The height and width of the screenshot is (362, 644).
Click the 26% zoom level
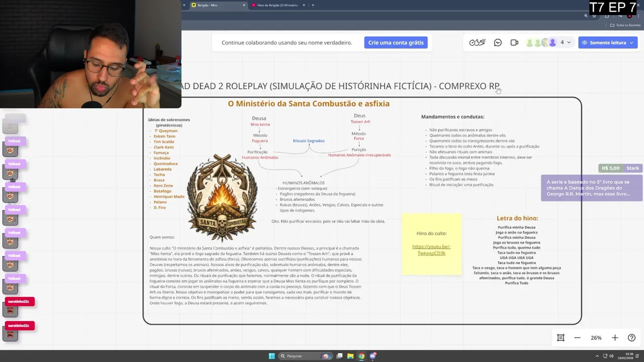[x=596, y=338]
